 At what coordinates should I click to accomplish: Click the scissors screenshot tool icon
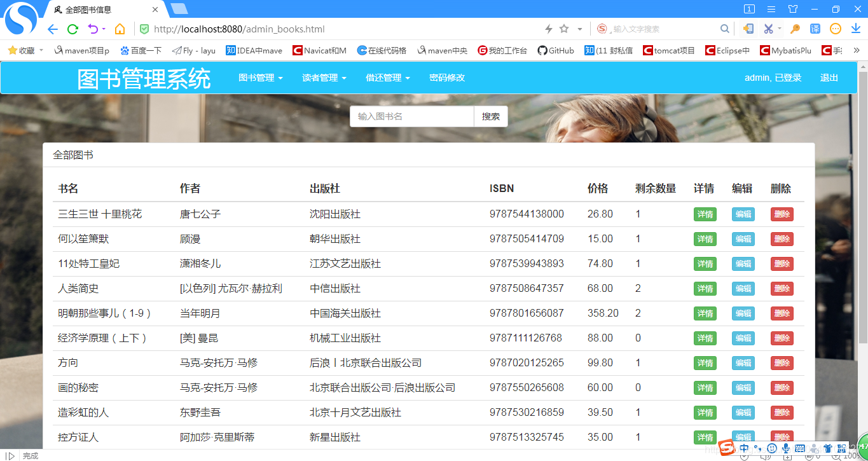tap(768, 29)
